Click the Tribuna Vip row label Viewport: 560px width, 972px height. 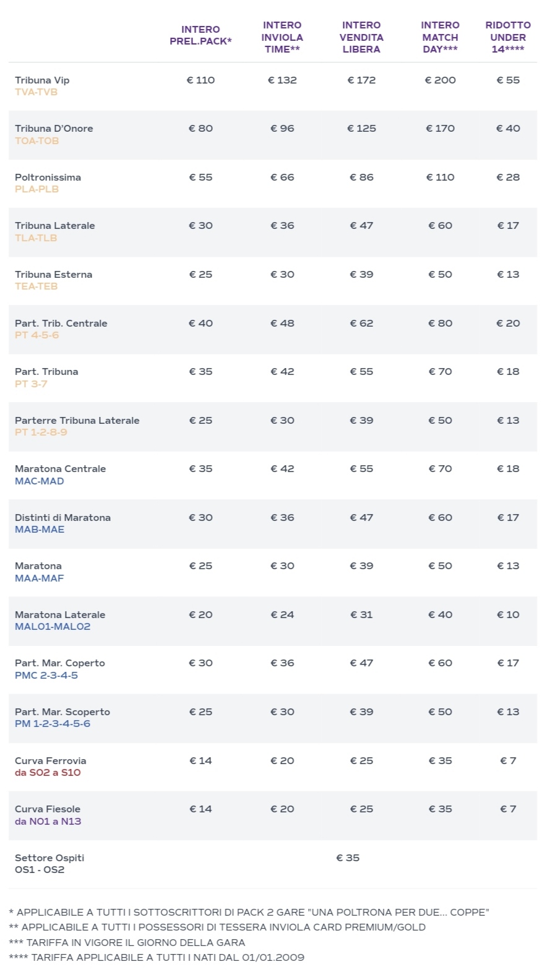[x=42, y=80]
